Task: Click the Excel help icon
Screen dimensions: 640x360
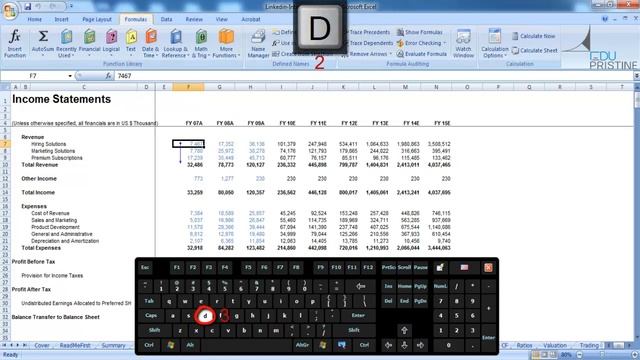Action: point(605,19)
